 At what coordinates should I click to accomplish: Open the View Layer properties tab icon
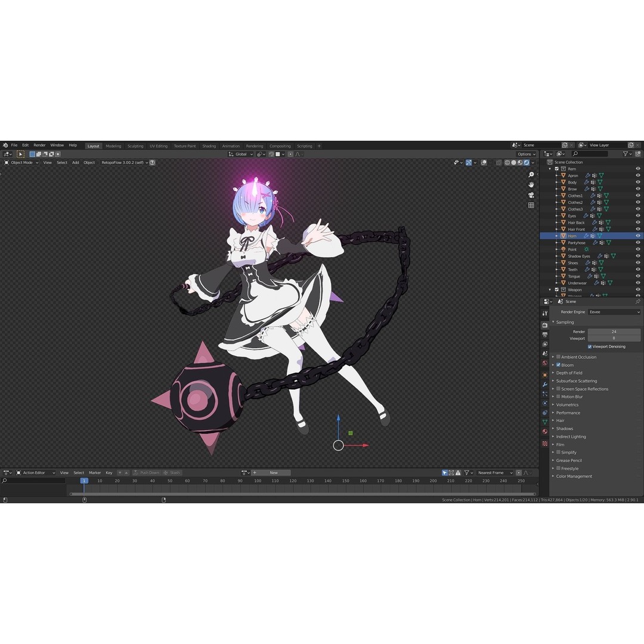click(x=545, y=344)
